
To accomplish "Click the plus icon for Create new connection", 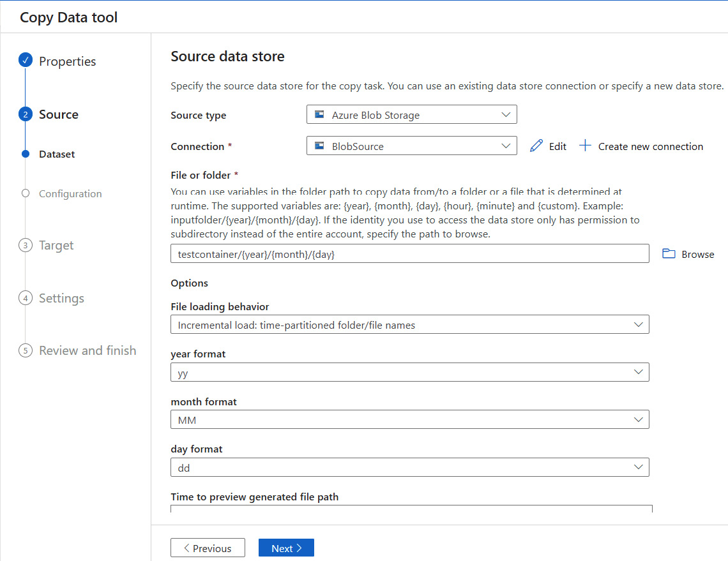I will pyautogui.click(x=585, y=146).
